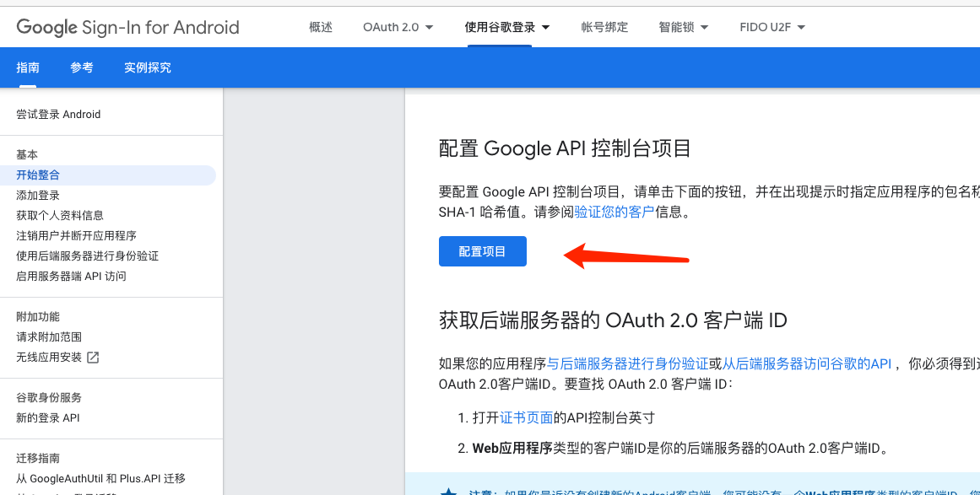Viewport: 980px width, 495px height.
Task: Open the Google Sign-In for Android logo
Action: tap(127, 28)
